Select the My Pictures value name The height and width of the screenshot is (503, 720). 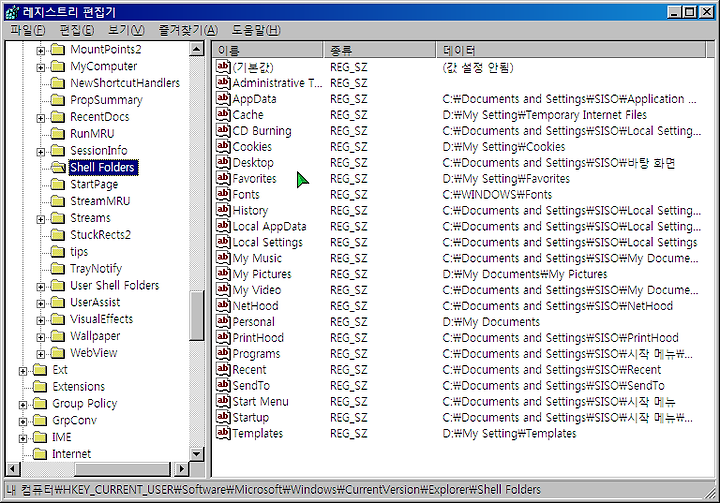[262, 274]
